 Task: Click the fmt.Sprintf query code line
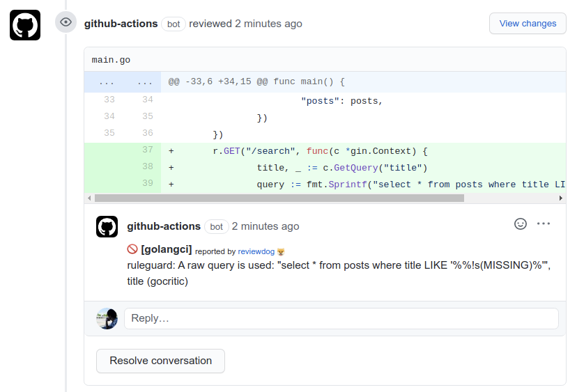[x=411, y=185]
